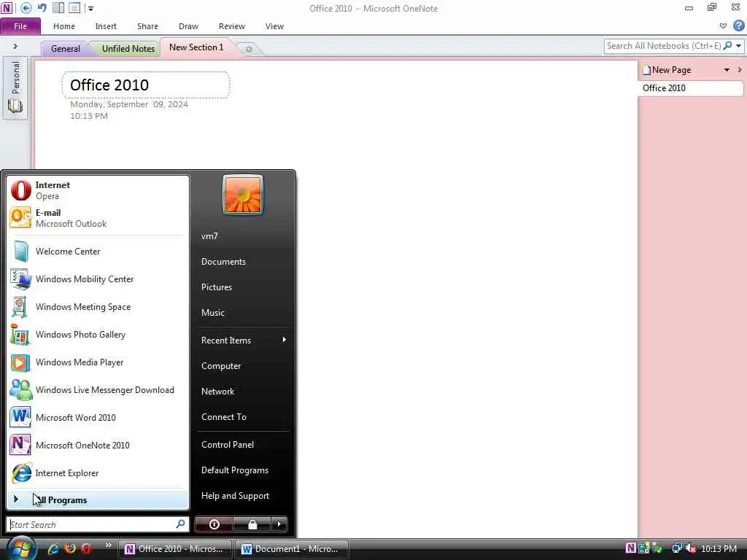This screenshot has height=560, width=747.
Task: Open Pictures from Start menu
Action: [x=243, y=287]
